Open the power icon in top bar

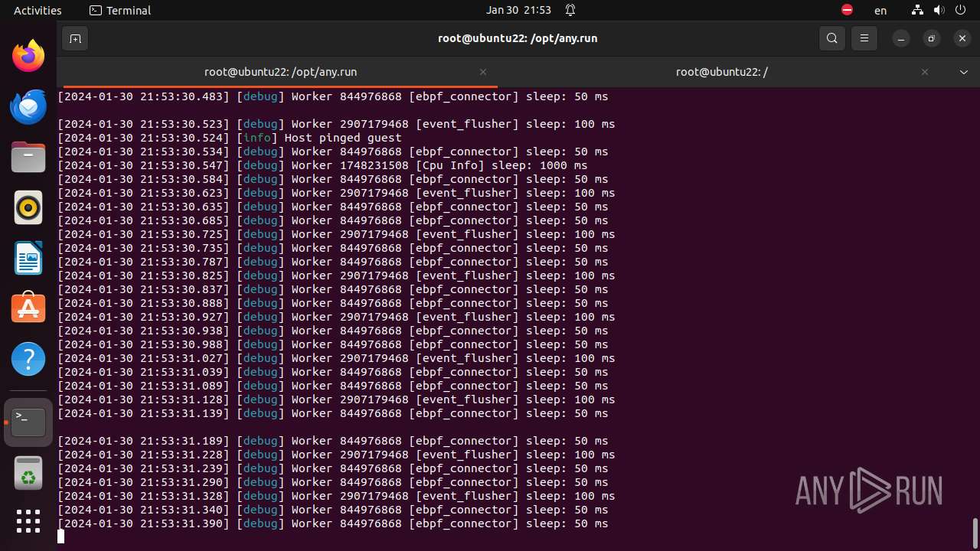[960, 10]
